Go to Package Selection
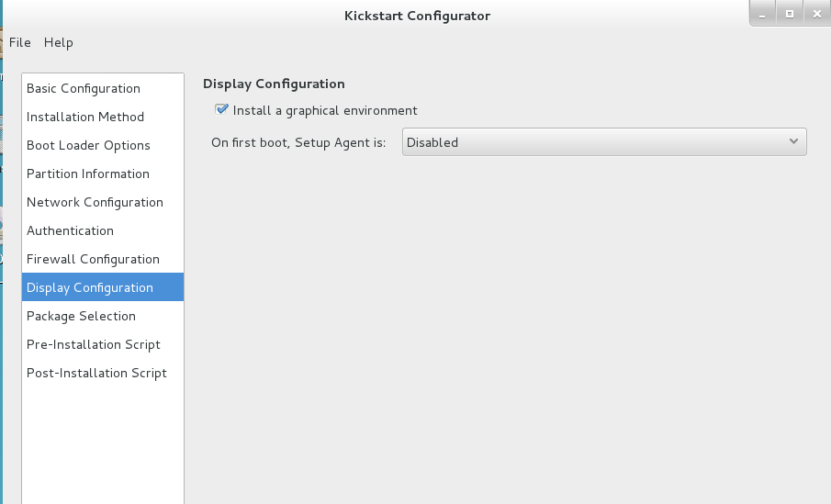 coord(81,316)
